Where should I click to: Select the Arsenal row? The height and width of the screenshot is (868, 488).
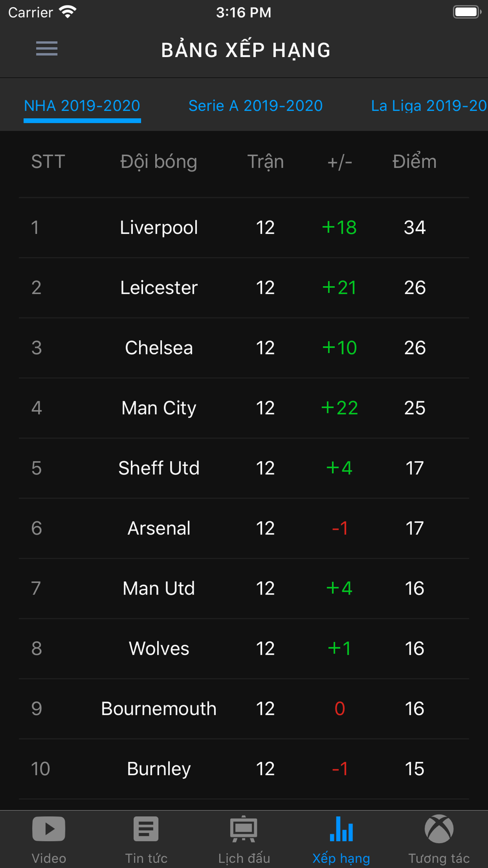click(x=244, y=528)
